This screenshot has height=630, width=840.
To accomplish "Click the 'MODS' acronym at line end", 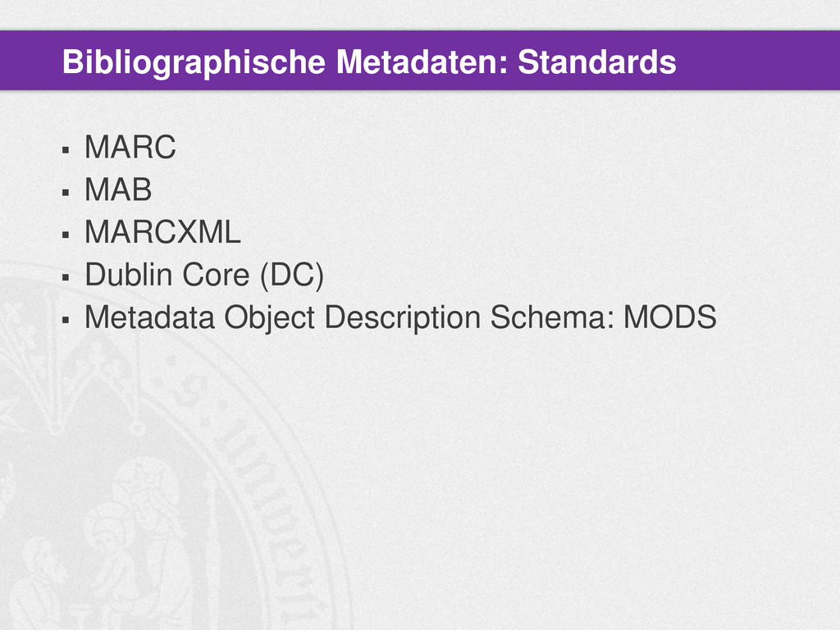I will click(670, 317).
